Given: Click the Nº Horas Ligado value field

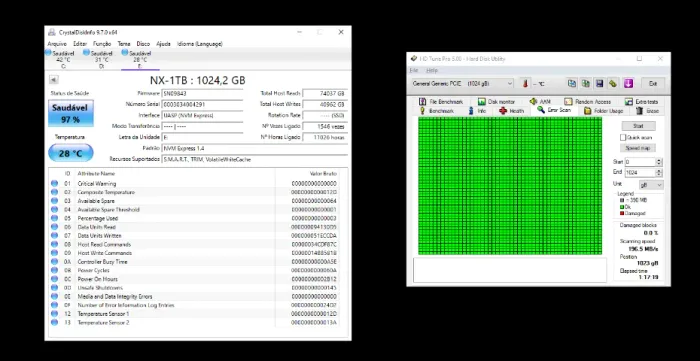Looking at the screenshot, I should click(x=325, y=137).
